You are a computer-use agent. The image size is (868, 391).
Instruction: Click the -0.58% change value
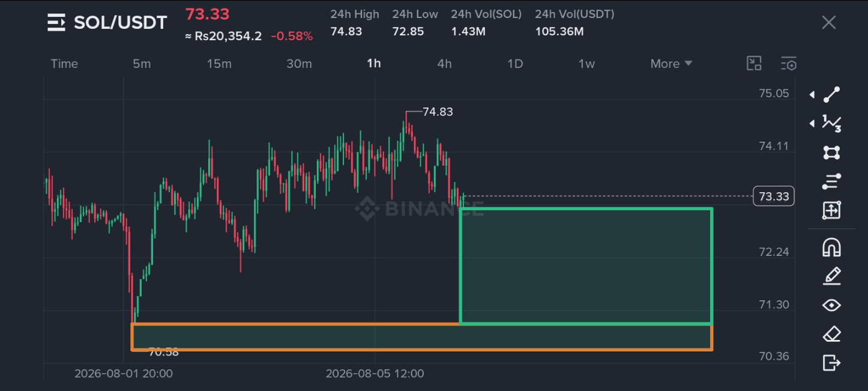(x=292, y=36)
